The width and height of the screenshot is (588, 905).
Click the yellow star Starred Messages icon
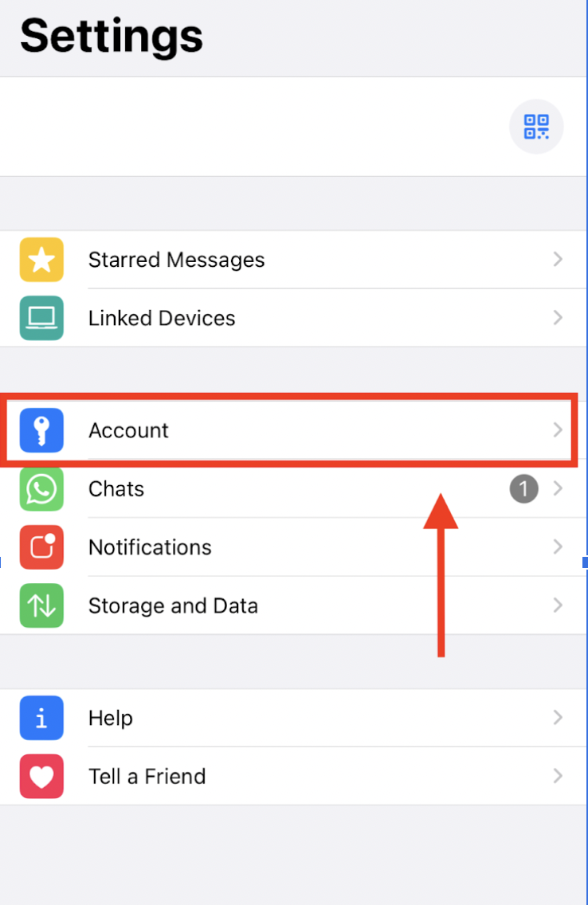(41, 260)
